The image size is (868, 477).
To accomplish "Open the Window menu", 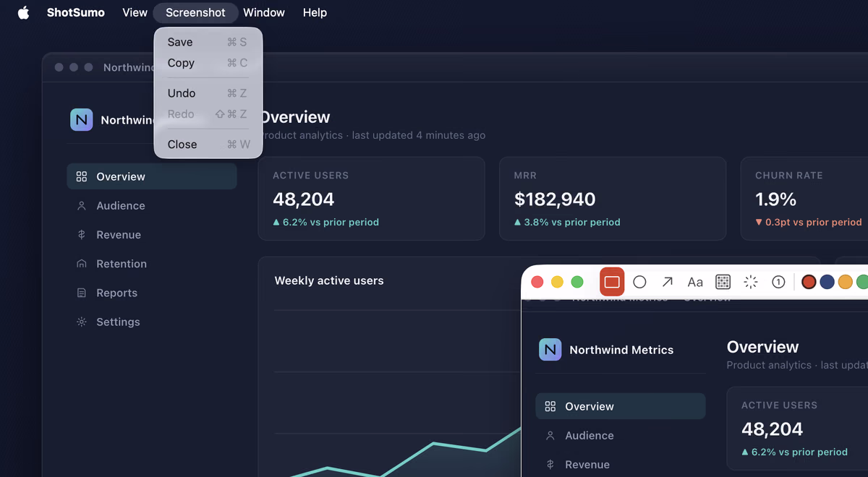I will [x=264, y=12].
